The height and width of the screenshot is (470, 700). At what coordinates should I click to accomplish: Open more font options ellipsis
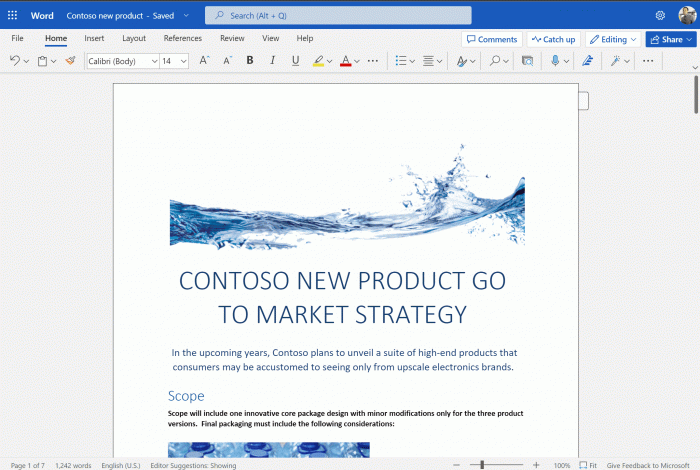373,61
